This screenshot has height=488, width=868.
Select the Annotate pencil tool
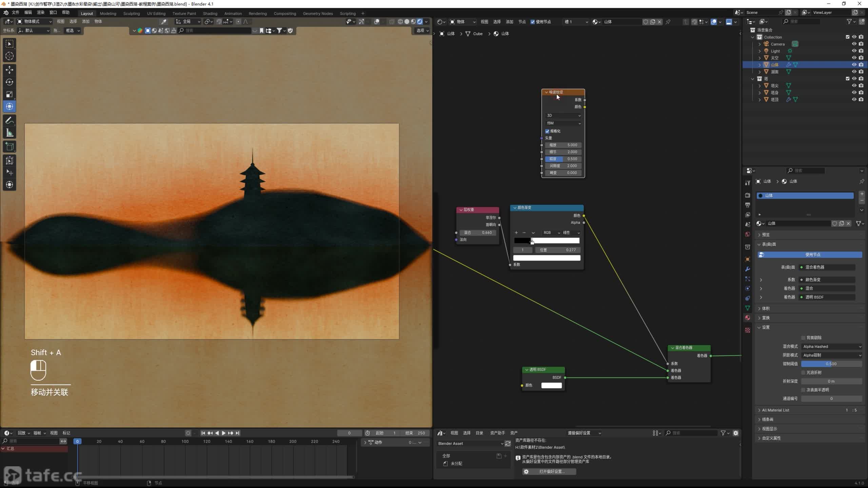(9, 120)
